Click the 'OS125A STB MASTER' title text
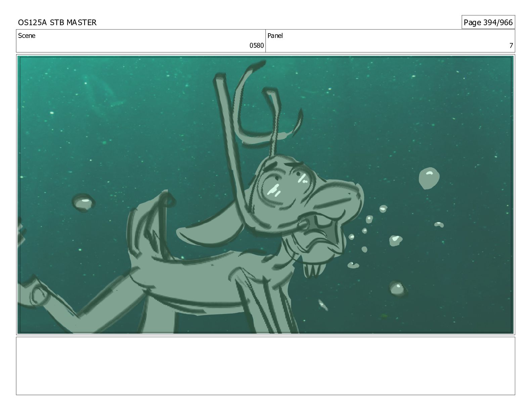 pos(57,22)
